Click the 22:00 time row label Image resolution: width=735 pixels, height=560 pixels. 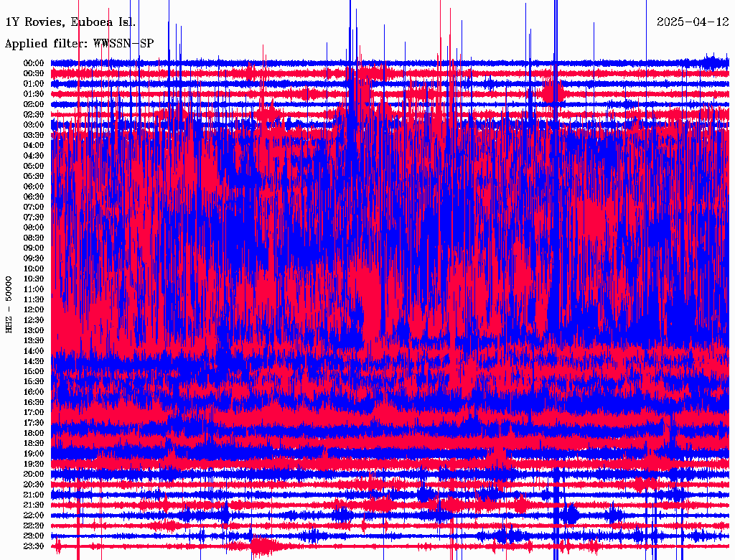pyautogui.click(x=34, y=515)
